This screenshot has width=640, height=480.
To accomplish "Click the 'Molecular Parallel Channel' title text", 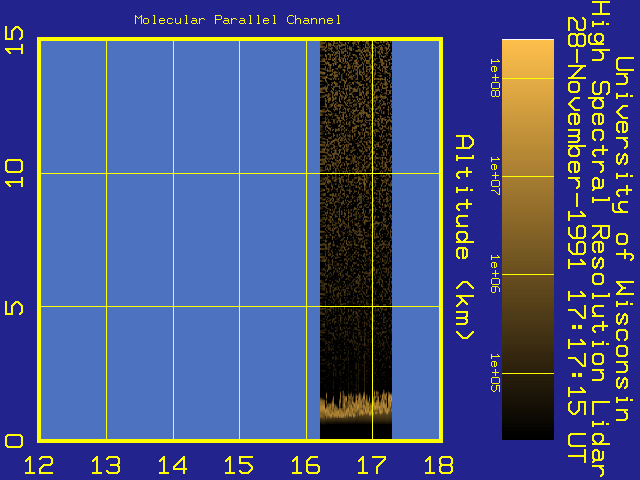I will (x=238, y=20).
